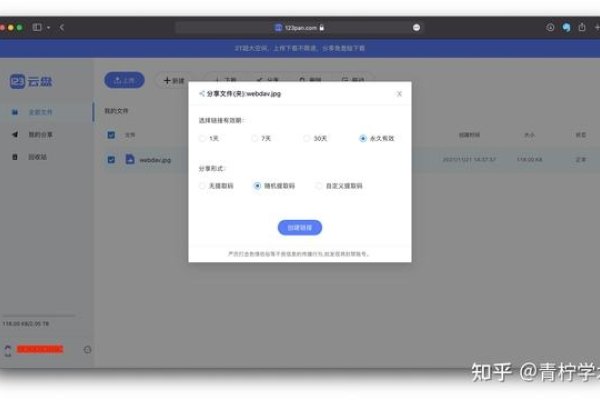Click the webdav.jpg file name
Image resolution: width=600 pixels, height=400 pixels.
tap(155, 160)
